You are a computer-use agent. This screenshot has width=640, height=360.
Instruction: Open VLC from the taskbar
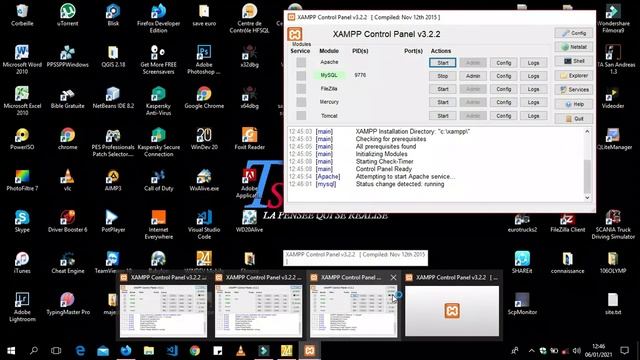(241, 351)
